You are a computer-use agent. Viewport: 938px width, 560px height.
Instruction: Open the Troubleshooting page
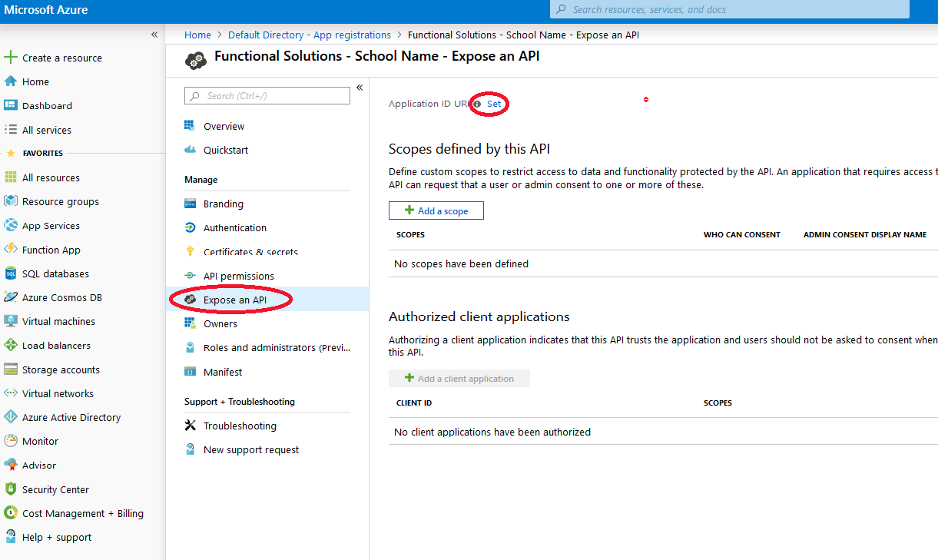pyautogui.click(x=240, y=426)
